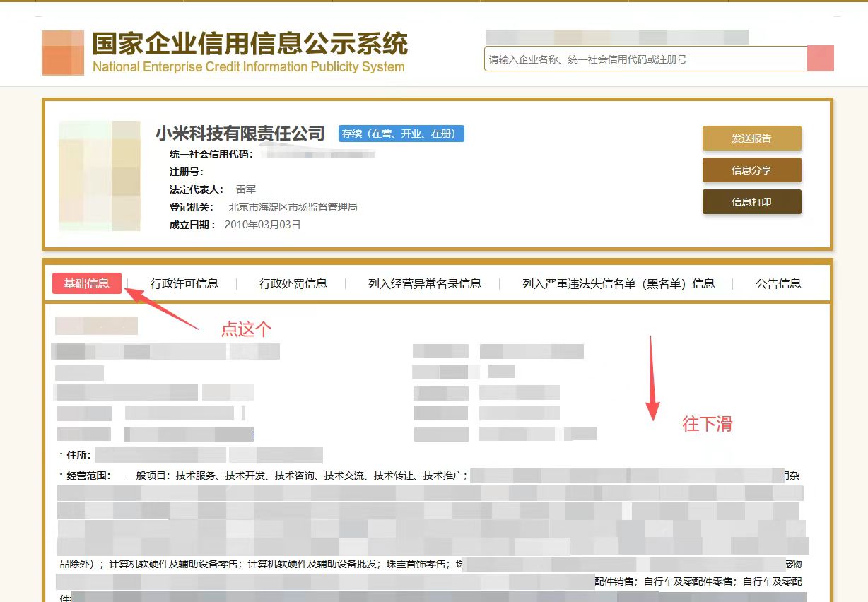Click the 信息分享 (Share Info) button

pos(751,170)
